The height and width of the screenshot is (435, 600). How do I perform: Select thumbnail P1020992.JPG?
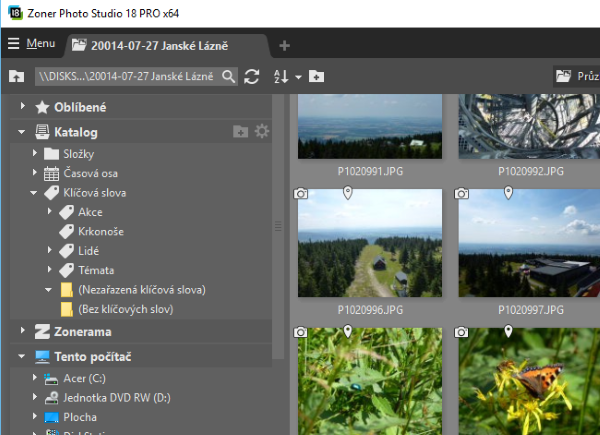529,127
